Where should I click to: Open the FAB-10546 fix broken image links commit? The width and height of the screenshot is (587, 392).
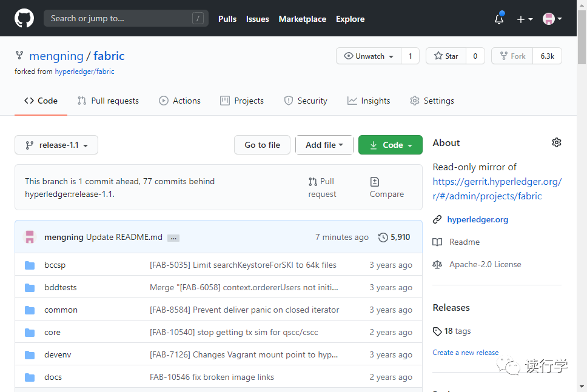(x=212, y=377)
